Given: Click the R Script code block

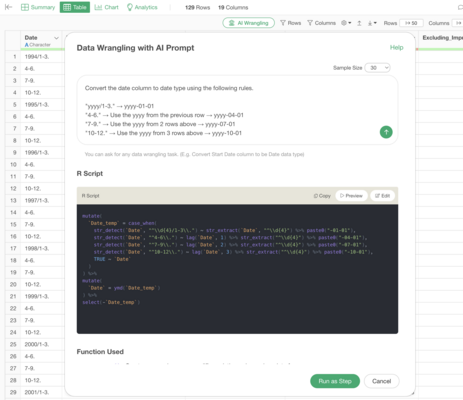Looking at the screenshot, I should [x=237, y=269].
